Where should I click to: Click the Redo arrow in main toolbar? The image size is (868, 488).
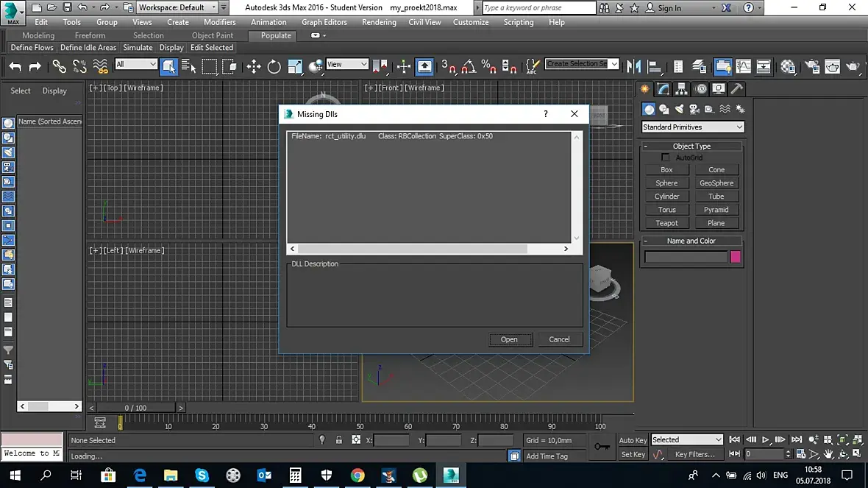click(35, 67)
